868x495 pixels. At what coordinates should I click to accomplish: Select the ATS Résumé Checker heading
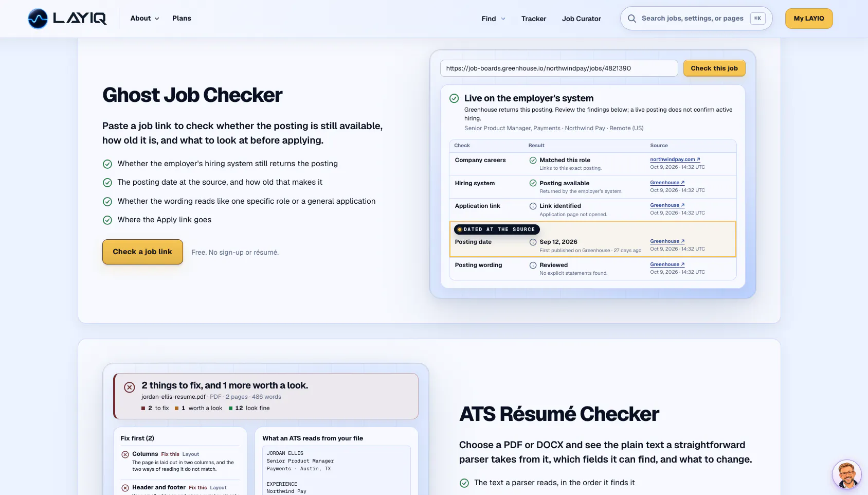pyautogui.click(x=559, y=414)
